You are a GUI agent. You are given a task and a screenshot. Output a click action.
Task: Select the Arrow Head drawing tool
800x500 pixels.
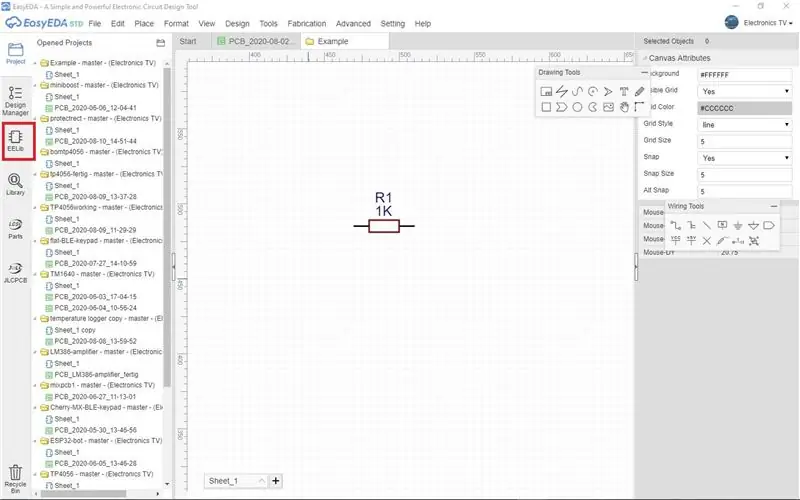[608, 92]
